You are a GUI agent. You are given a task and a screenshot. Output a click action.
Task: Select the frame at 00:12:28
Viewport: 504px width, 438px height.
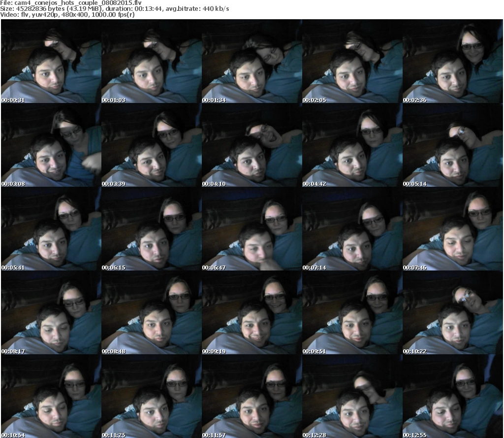click(352, 396)
